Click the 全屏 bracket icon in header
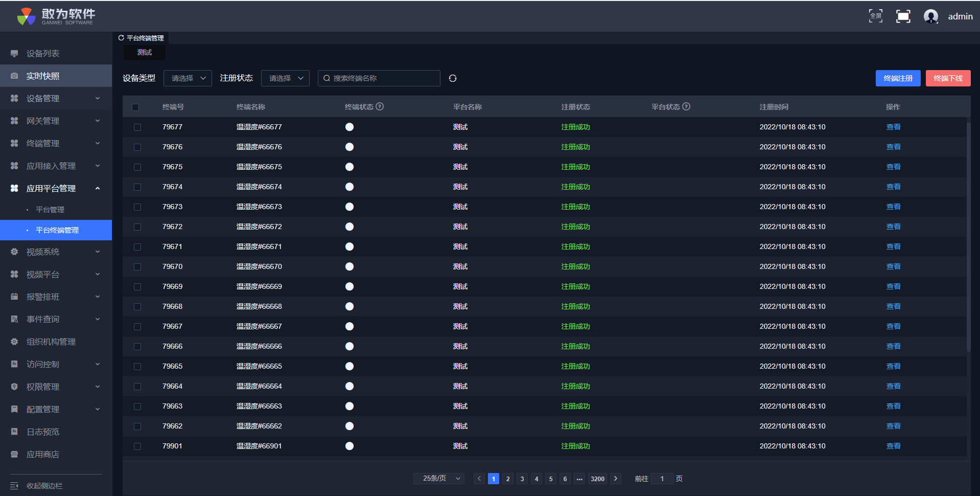The width and height of the screenshot is (980, 496). pyautogui.click(x=875, y=16)
